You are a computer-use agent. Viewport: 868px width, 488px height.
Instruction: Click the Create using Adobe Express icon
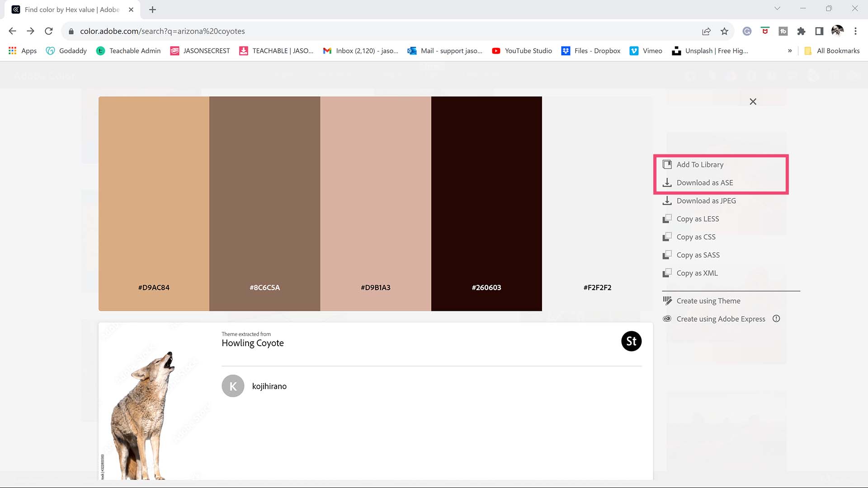[667, 319]
